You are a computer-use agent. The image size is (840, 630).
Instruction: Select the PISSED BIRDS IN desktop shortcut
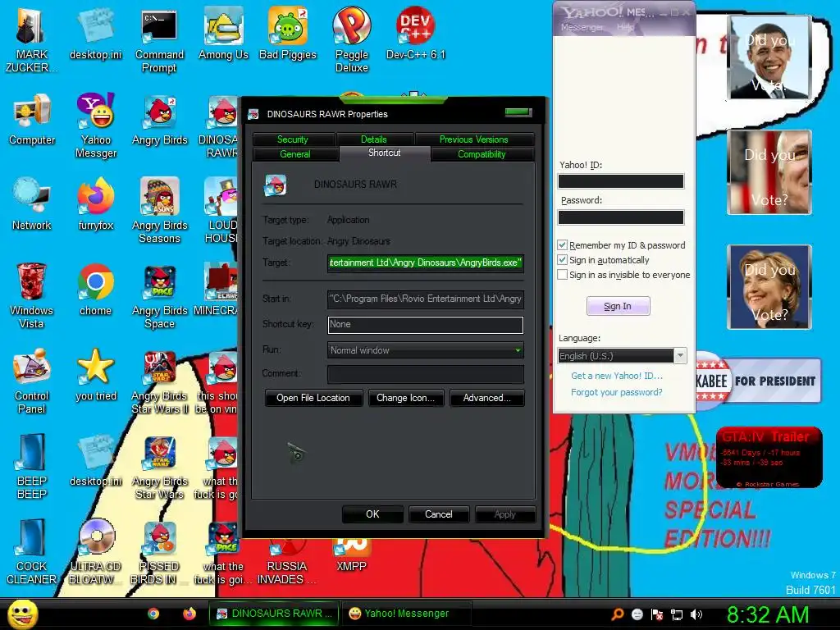click(x=160, y=552)
